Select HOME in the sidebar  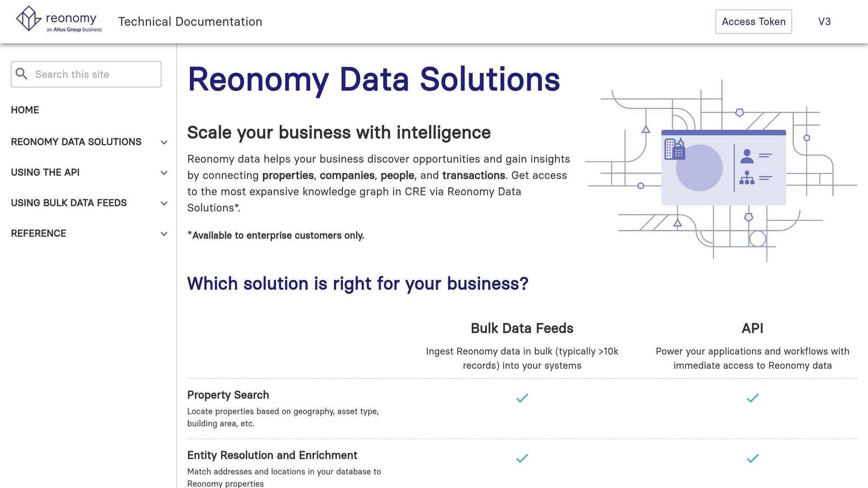[25, 110]
